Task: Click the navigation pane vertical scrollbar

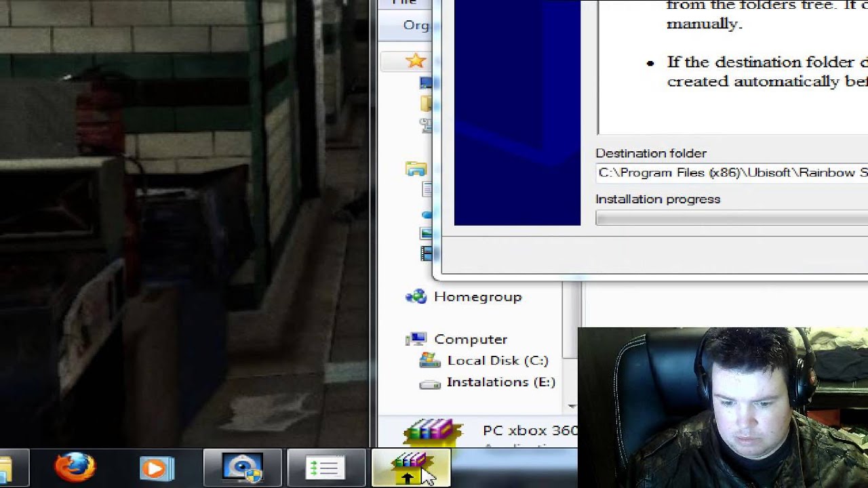Action: tap(572, 321)
